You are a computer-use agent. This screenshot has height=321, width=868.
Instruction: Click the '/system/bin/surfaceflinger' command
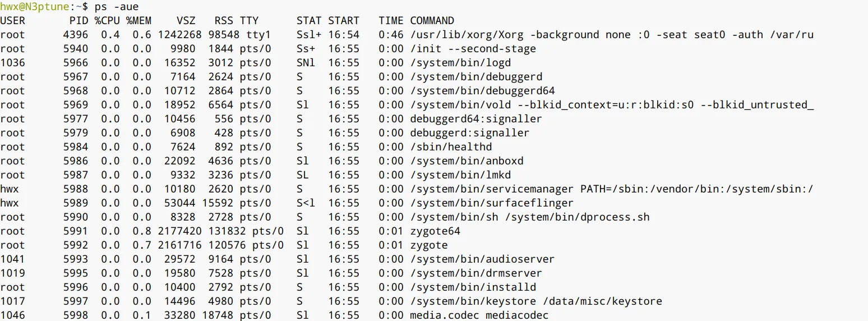click(x=492, y=203)
